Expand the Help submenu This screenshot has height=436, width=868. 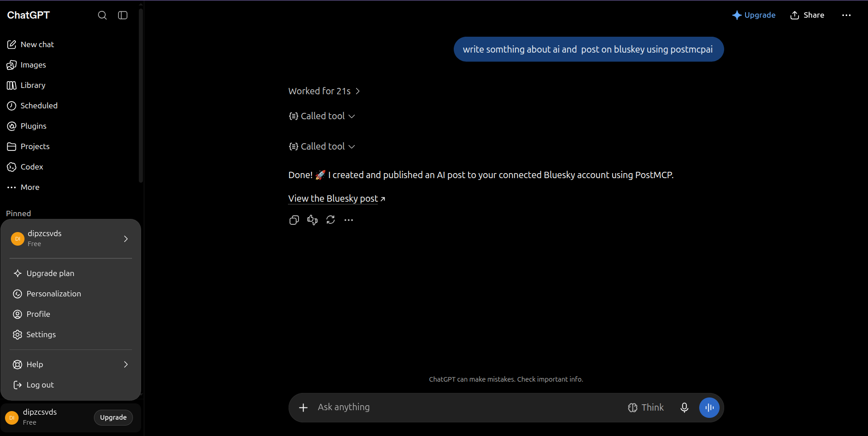[71, 364]
